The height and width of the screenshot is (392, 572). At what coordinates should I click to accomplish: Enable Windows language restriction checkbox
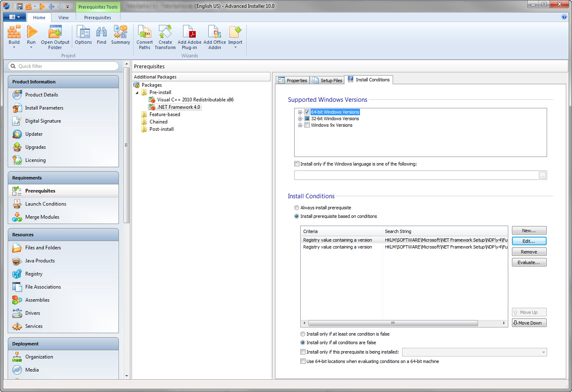[297, 164]
